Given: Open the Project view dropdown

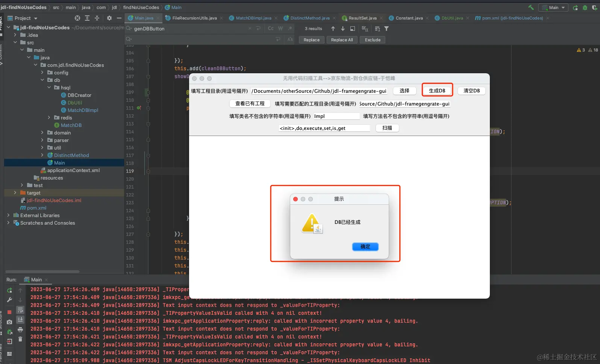Looking at the screenshot, I should [23, 18].
